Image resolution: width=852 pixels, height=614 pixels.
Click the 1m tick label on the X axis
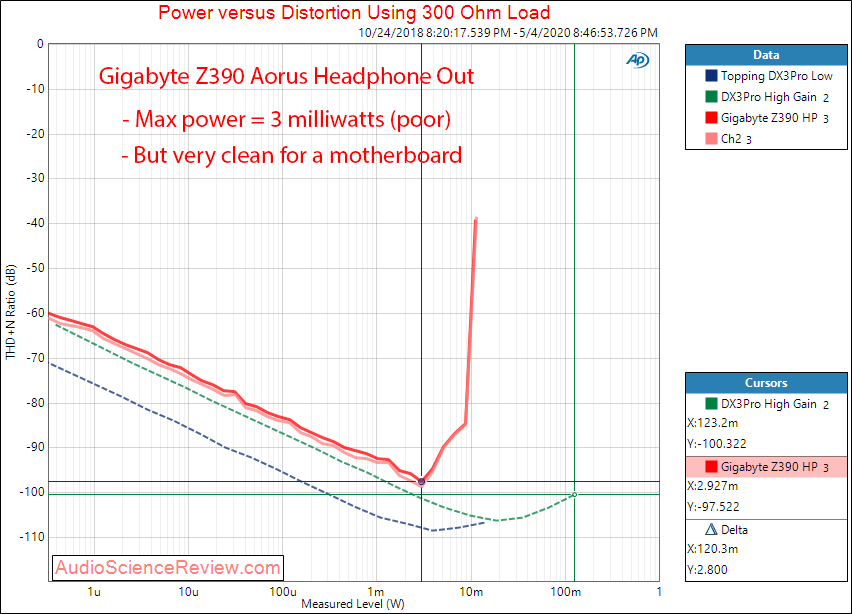pyautogui.click(x=375, y=592)
